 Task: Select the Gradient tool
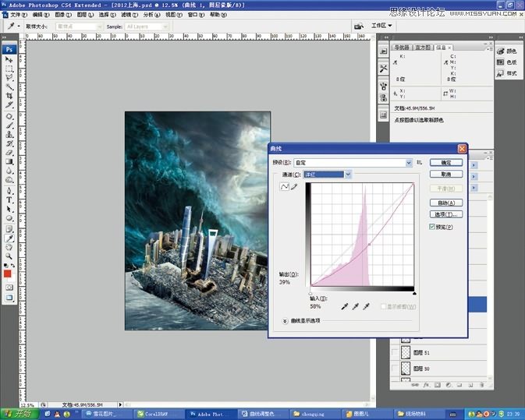9,161
